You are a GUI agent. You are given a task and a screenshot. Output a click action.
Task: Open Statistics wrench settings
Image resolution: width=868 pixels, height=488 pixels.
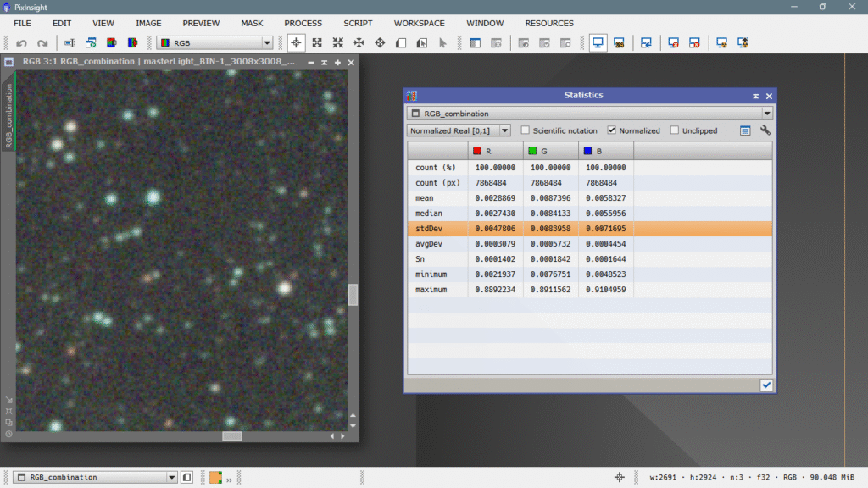click(x=765, y=130)
